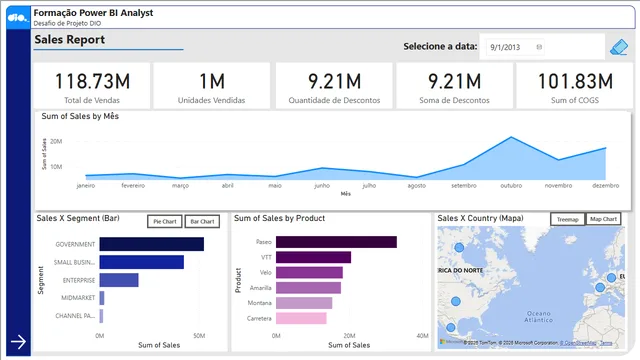Screen dimensions: 640x360
Task: Select the SMALL BUSIN... segment bar
Action: 142,262
